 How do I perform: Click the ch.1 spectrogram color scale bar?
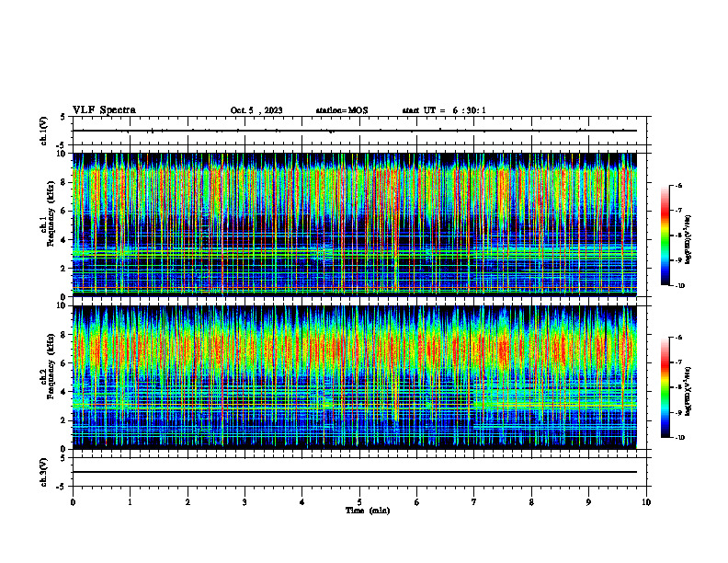665,236
